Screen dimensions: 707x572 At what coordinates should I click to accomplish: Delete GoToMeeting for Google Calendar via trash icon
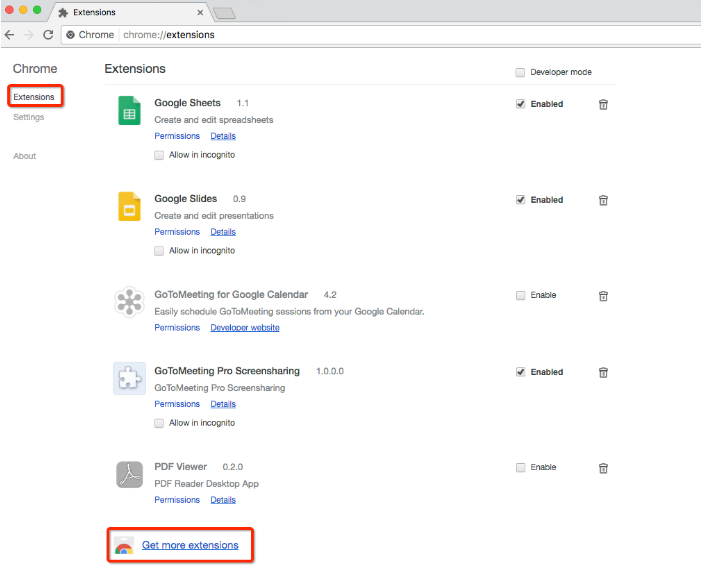tap(603, 296)
